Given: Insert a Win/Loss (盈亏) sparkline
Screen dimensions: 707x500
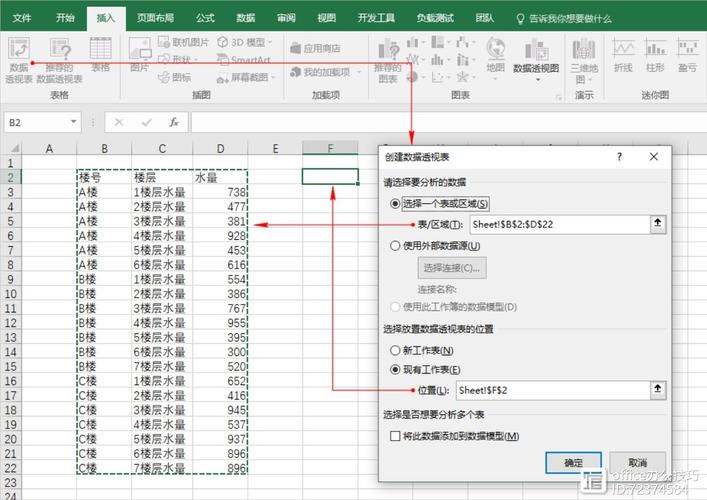Looking at the screenshot, I should [x=687, y=55].
